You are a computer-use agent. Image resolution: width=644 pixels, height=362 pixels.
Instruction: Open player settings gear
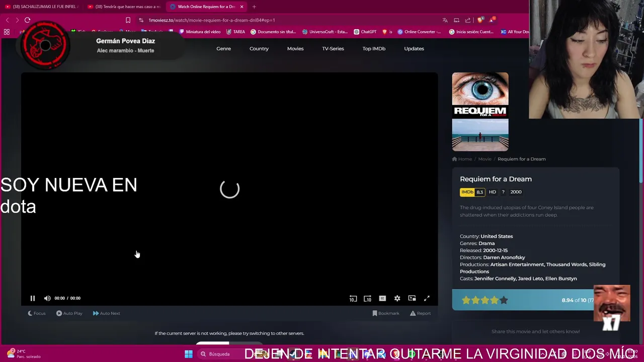[x=397, y=298]
